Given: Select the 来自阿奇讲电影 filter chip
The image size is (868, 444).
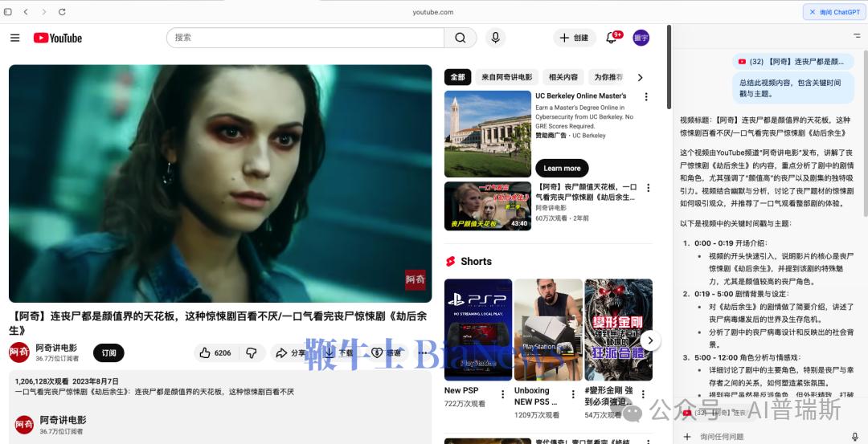Looking at the screenshot, I should [506, 77].
